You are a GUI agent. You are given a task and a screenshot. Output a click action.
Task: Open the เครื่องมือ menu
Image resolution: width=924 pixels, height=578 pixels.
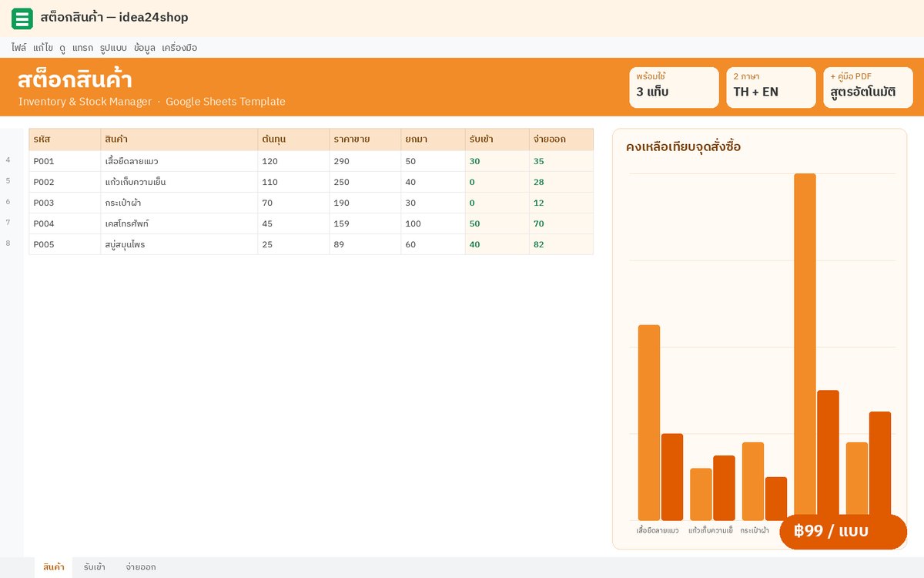pos(179,48)
